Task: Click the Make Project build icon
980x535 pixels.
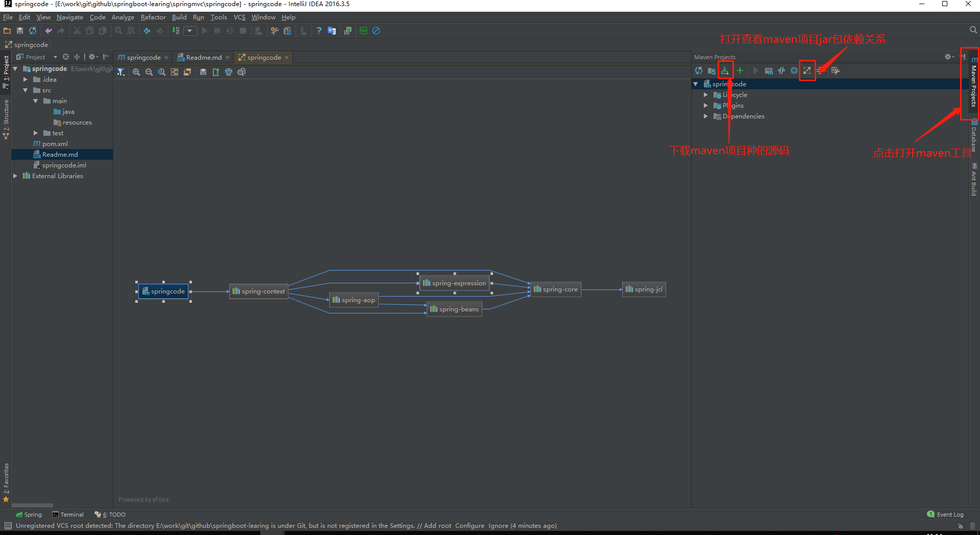Action: point(176,31)
